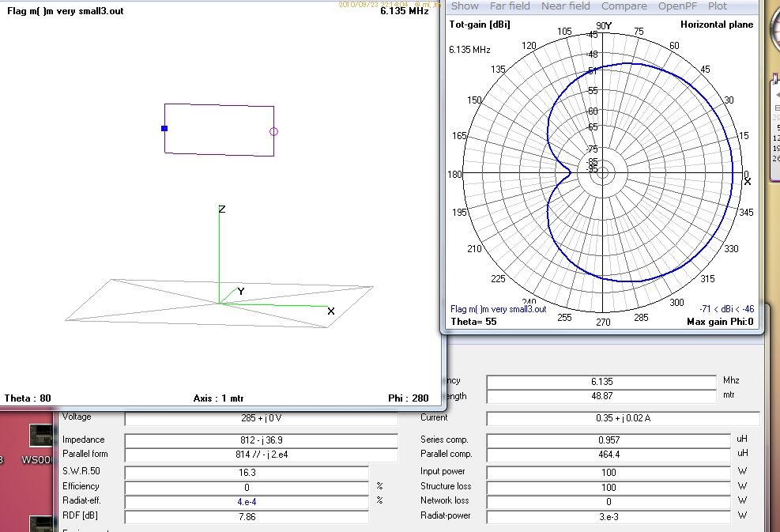780x532 pixels.
Task: Click the 6.135 MHz label atop geometry window
Action: coord(405,11)
